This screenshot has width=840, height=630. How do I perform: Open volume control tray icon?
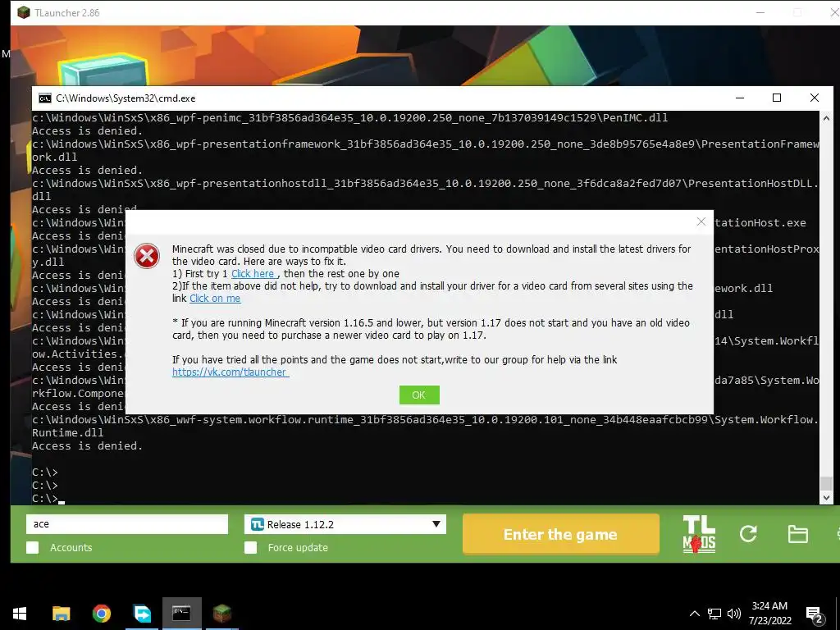pos(734,614)
